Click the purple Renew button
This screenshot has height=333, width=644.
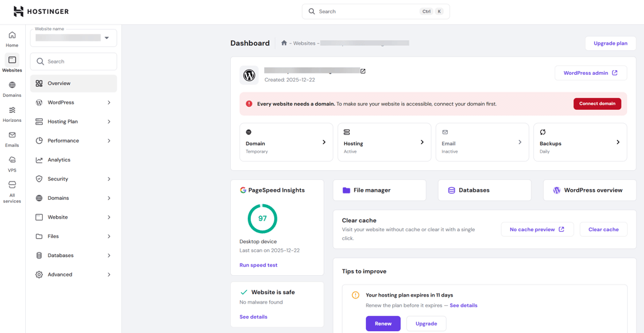tap(383, 324)
